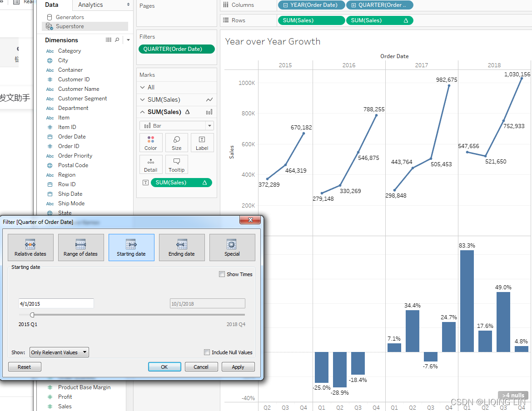Open the Only Relevant Values dropdown
The width and height of the screenshot is (532, 411).
tap(60, 352)
